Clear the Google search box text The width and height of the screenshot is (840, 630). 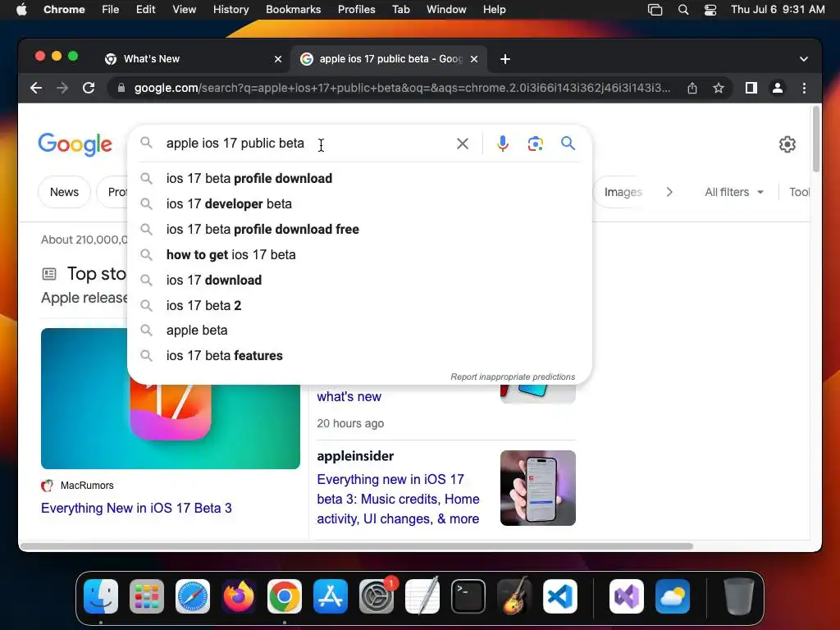463,144
